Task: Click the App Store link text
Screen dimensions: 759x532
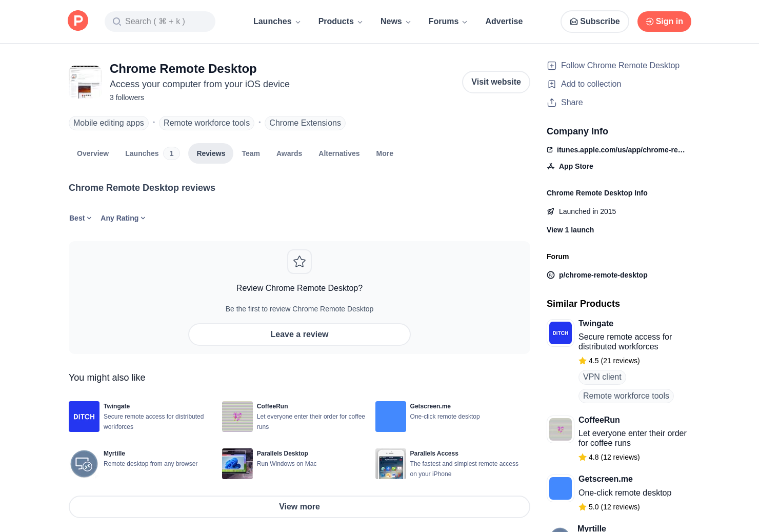Action: pyautogui.click(x=576, y=166)
